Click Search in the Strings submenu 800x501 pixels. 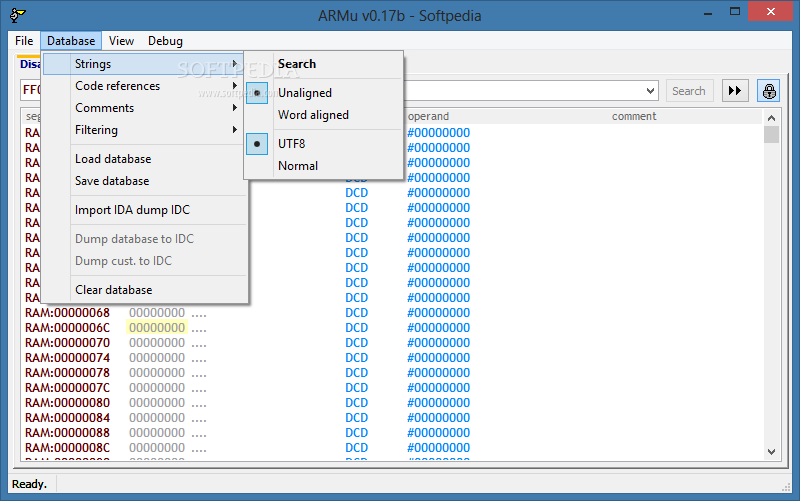tap(323, 64)
